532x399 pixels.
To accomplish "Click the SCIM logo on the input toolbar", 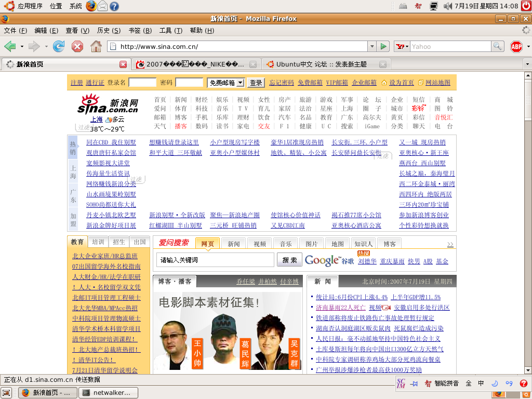I will [x=401, y=383].
